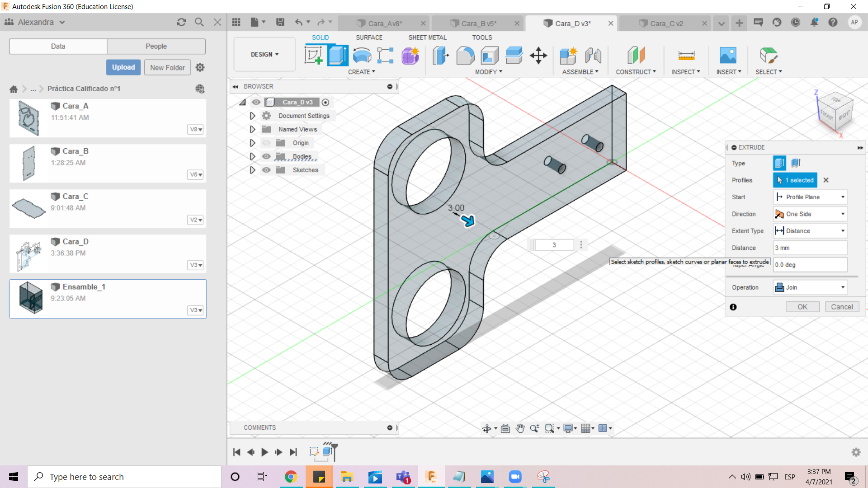Image resolution: width=868 pixels, height=488 pixels.
Task: Select One Side direction dropdown
Action: click(809, 213)
